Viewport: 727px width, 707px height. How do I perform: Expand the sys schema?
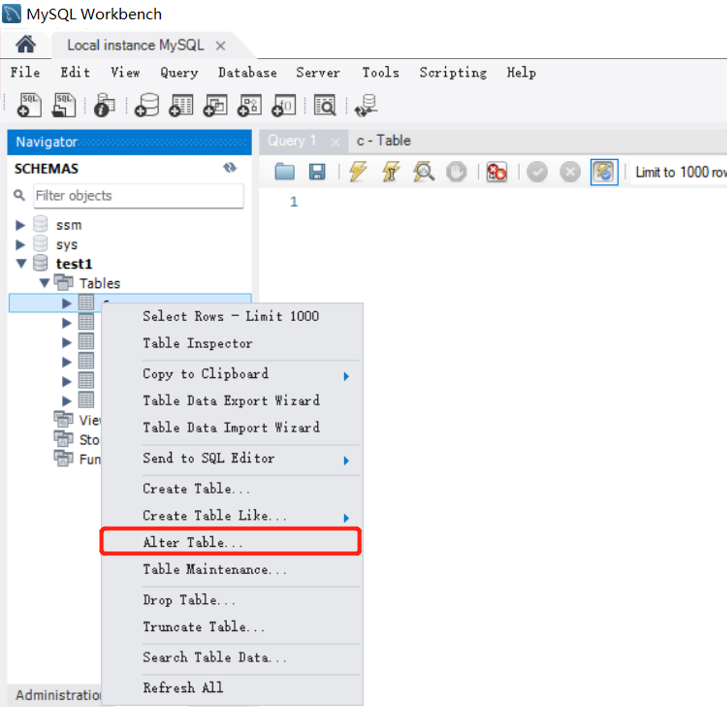tap(20, 244)
